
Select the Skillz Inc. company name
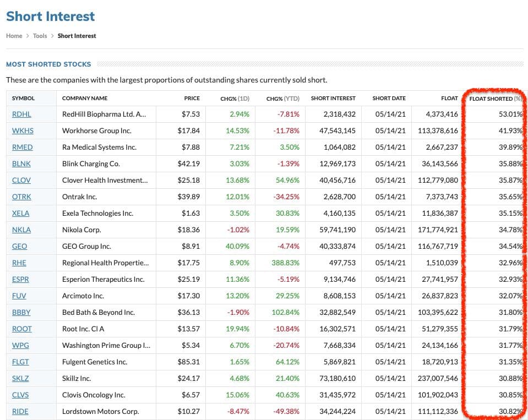[x=77, y=378]
